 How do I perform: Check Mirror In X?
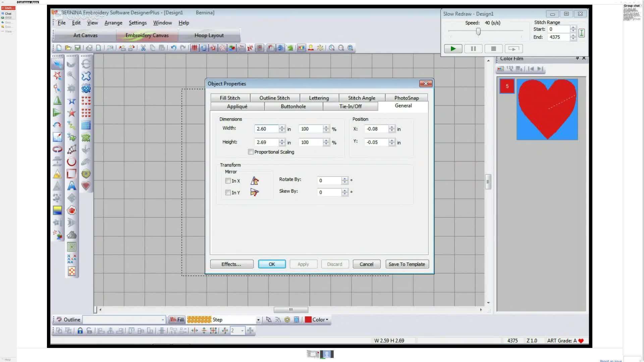pyautogui.click(x=228, y=181)
